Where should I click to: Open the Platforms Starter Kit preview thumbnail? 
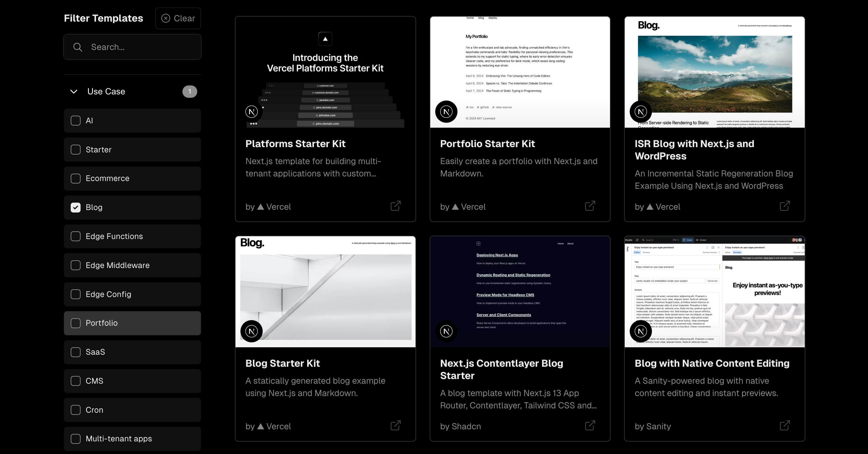click(325, 72)
